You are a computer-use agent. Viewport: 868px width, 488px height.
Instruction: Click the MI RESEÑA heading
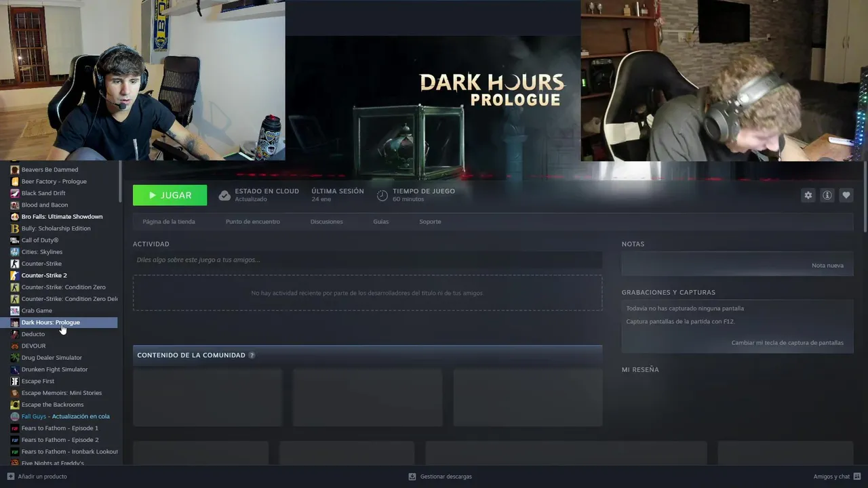[640, 370]
